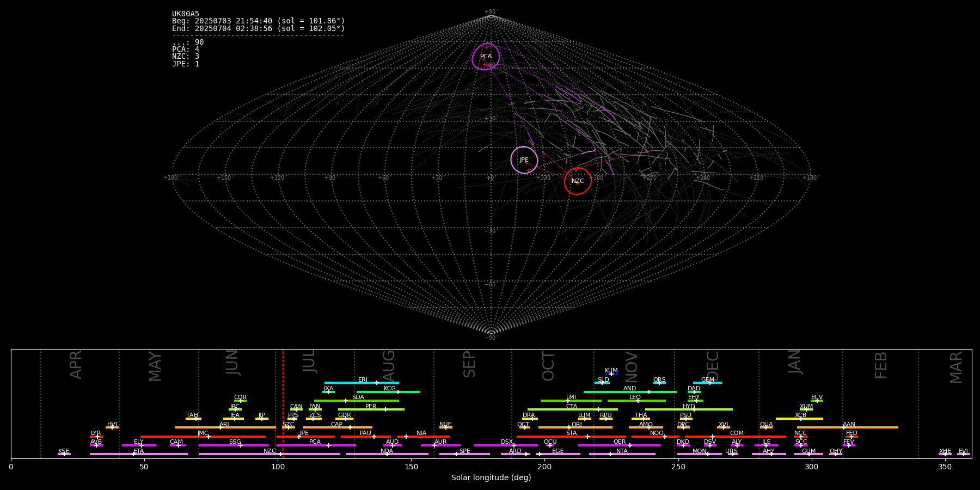Click the ETA shower label in the timeline
Image resolution: width=980 pixels, height=490 pixels.
click(139, 451)
